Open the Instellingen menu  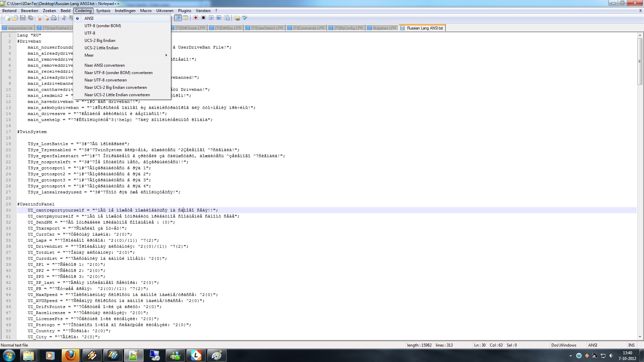pyautogui.click(x=125, y=11)
